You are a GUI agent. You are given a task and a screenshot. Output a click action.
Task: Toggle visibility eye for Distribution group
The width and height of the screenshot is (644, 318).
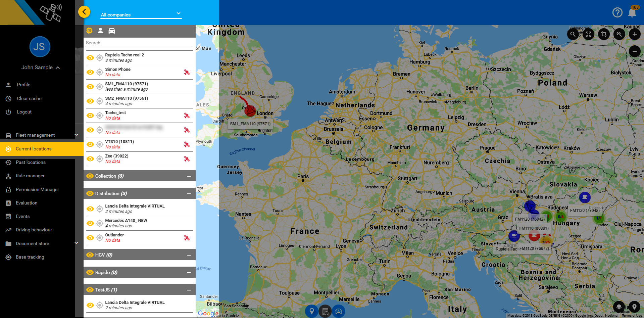coord(90,193)
